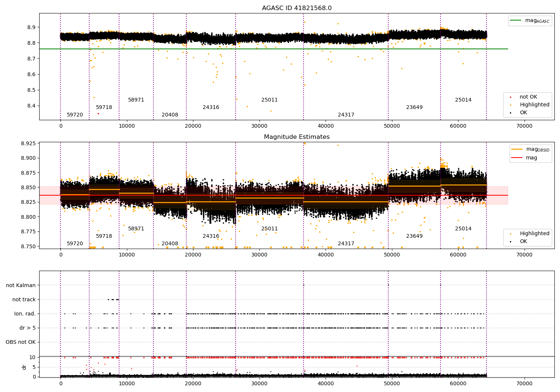
Task: Click the red line sample beside 'mag' legend entry
Action: pos(517,158)
